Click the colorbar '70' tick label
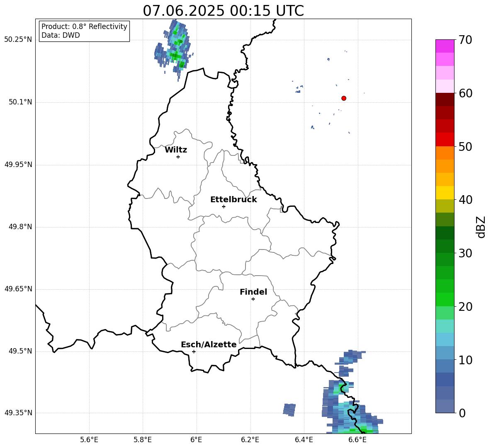 click(x=465, y=40)
